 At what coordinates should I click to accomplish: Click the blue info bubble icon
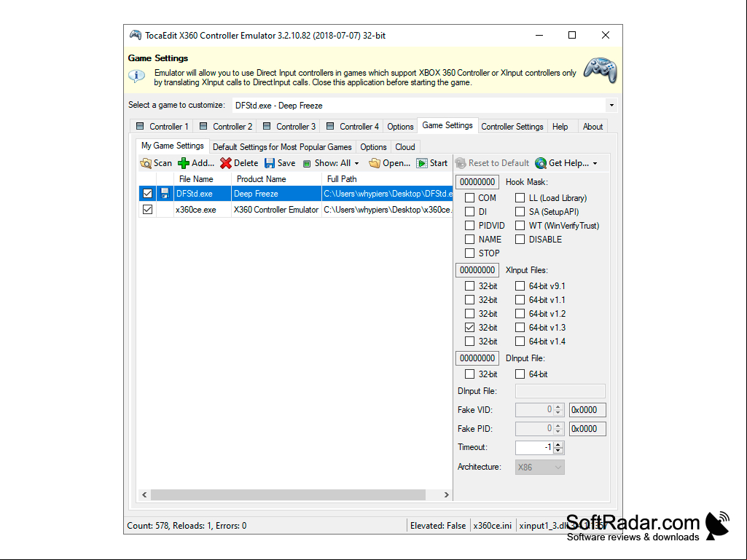point(137,76)
